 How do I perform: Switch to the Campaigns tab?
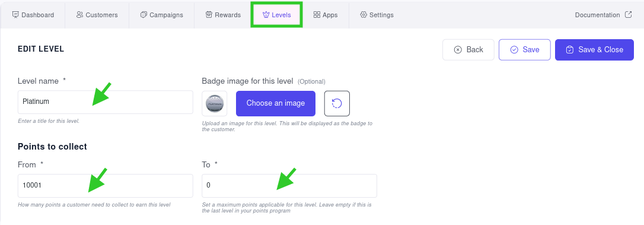(x=161, y=15)
